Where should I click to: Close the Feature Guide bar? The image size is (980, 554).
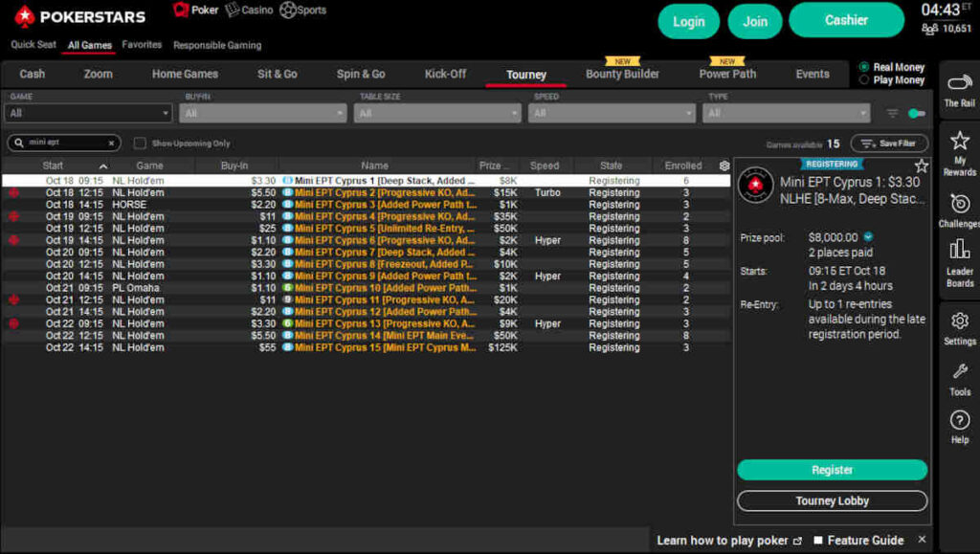tap(922, 539)
